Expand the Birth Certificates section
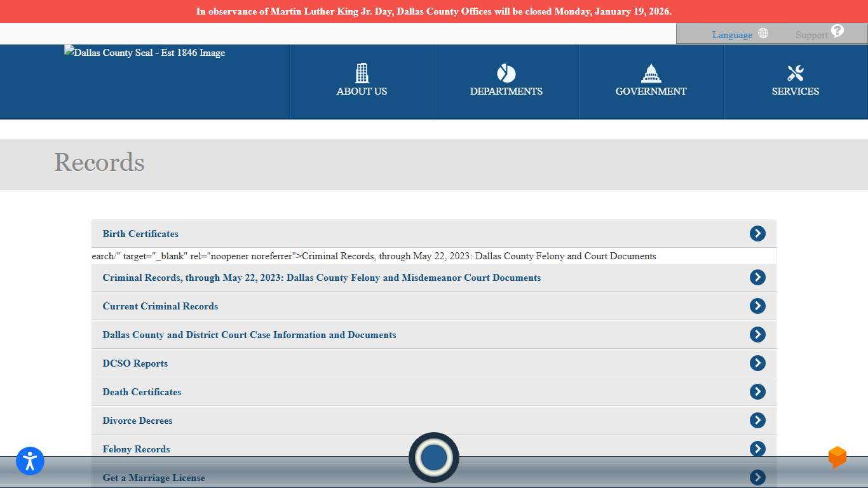The height and width of the screenshot is (488, 868). (140, 233)
